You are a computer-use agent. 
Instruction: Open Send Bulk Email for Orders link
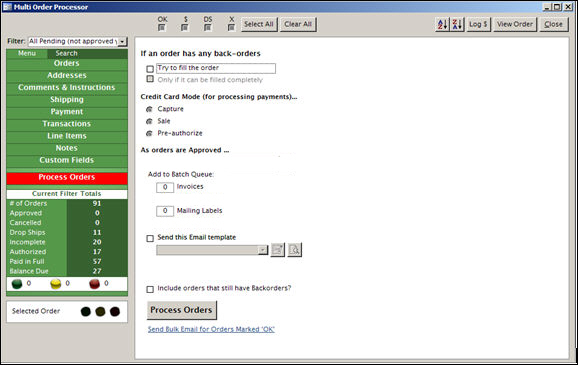coord(211,329)
